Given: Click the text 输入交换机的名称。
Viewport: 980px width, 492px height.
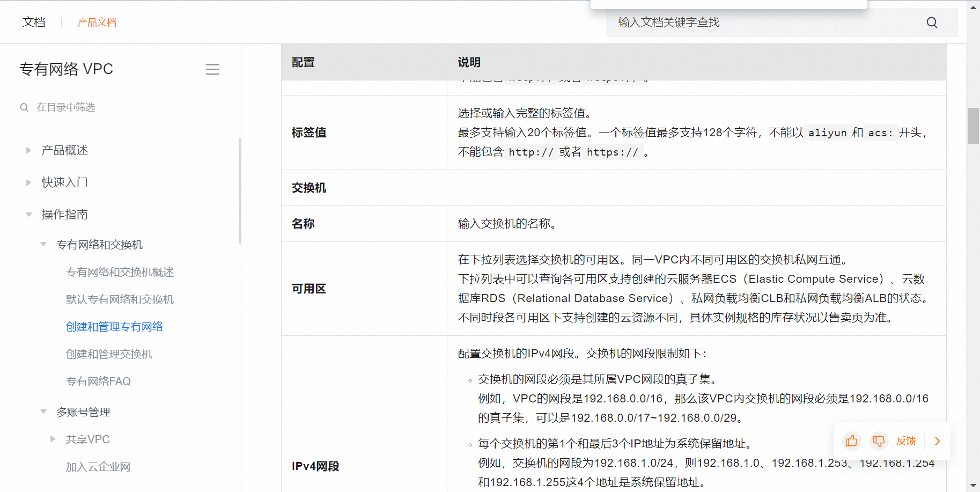Looking at the screenshot, I should click(509, 224).
